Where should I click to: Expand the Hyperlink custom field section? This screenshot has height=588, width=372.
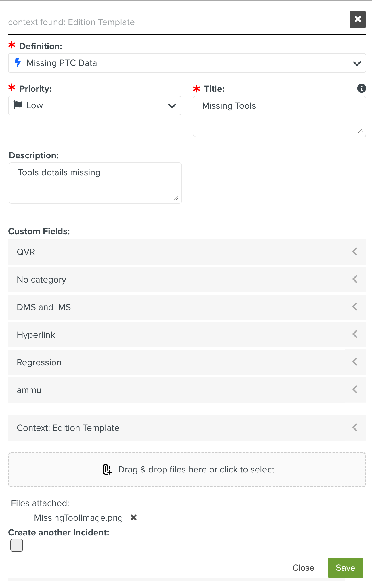187,335
